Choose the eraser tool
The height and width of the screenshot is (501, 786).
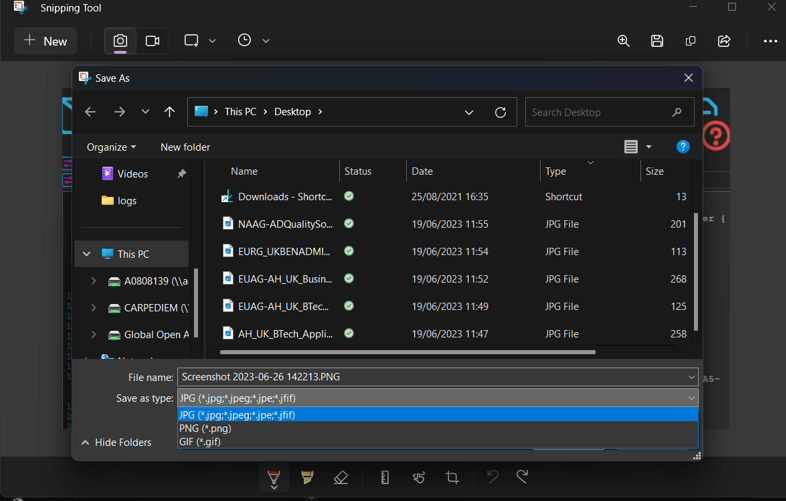pyautogui.click(x=341, y=478)
